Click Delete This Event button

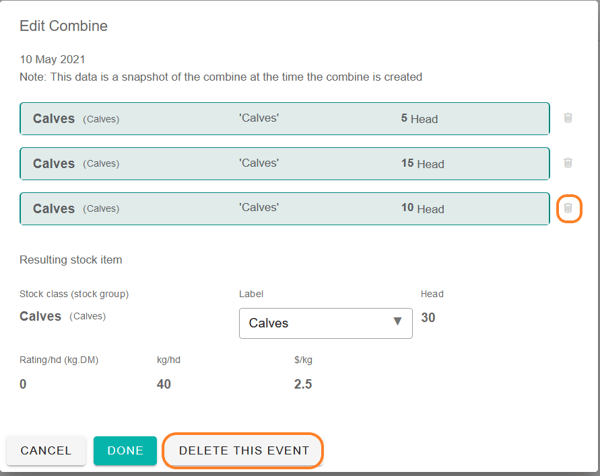[244, 451]
